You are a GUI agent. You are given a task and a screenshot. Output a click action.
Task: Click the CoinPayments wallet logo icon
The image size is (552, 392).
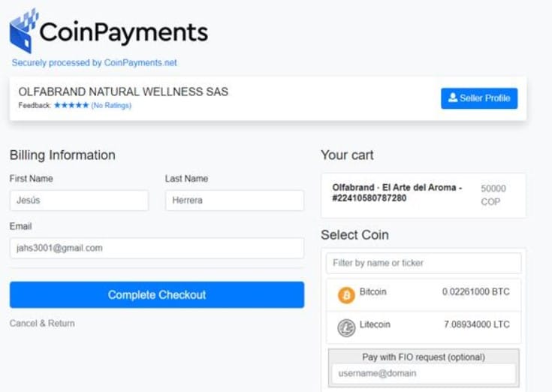[23, 31]
